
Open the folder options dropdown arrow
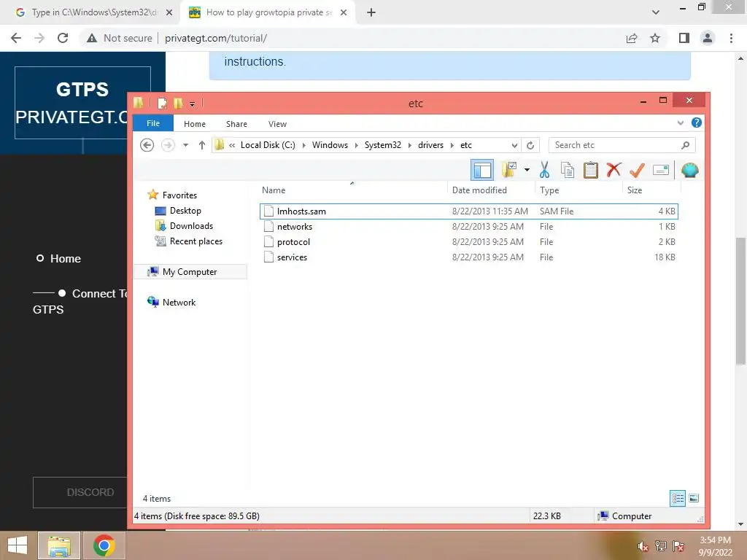[x=527, y=169]
